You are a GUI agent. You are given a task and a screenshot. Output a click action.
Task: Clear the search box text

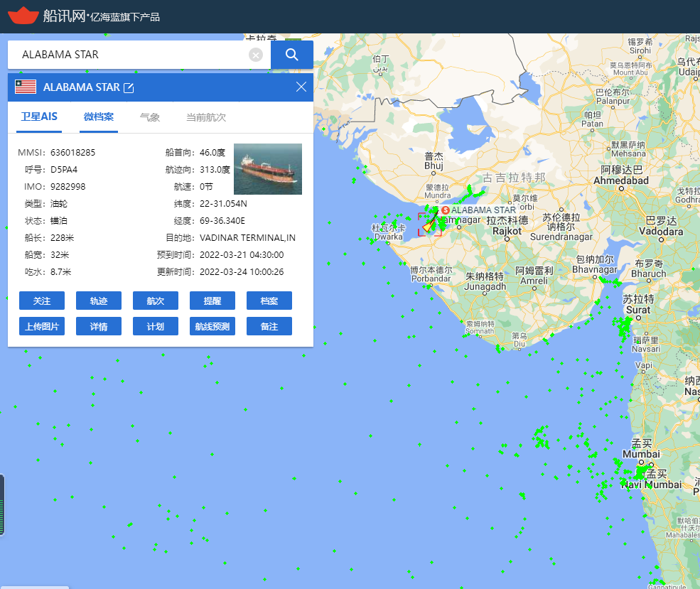coord(256,55)
